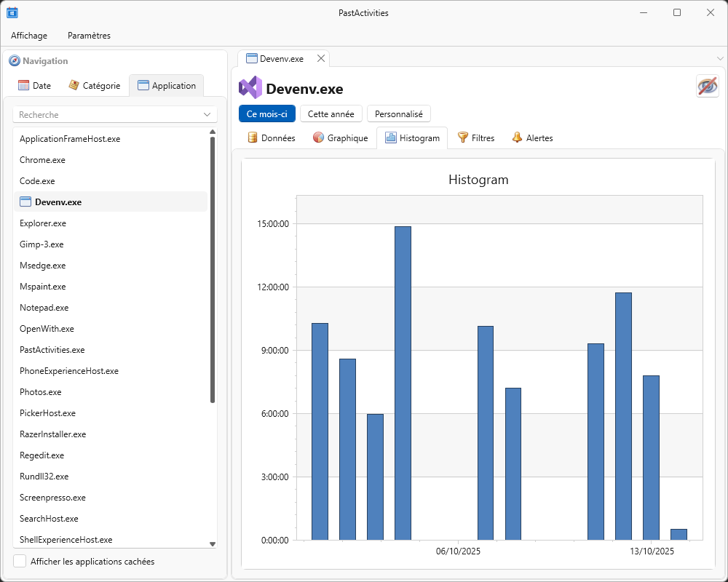Open the Données tab with database icon
728x582 pixels.
pyautogui.click(x=272, y=137)
